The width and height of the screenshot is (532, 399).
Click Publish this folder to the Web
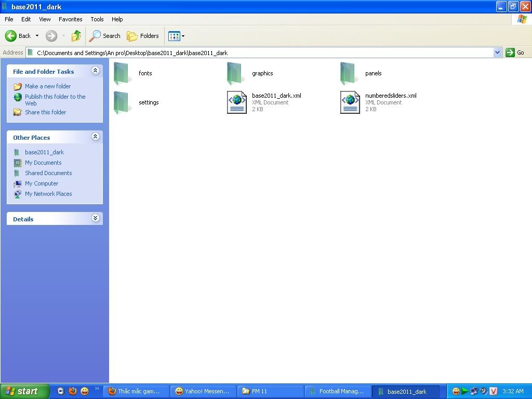click(x=55, y=100)
